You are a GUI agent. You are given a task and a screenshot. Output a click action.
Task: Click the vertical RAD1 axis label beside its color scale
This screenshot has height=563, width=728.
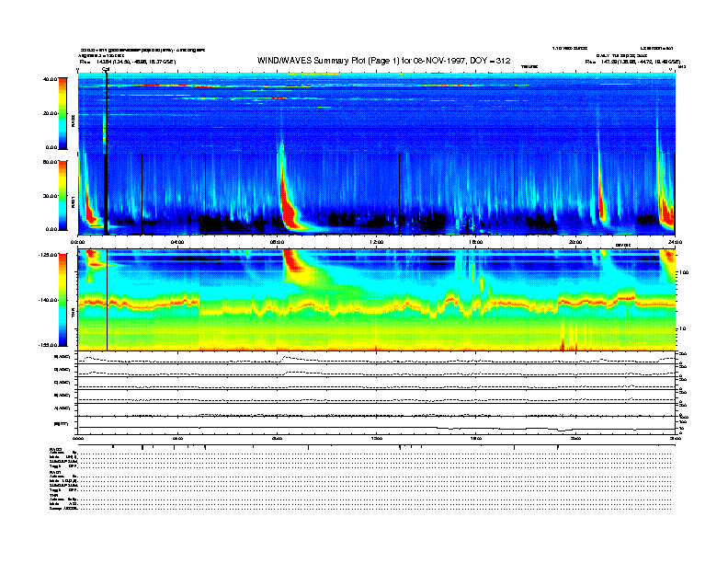tap(73, 202)
